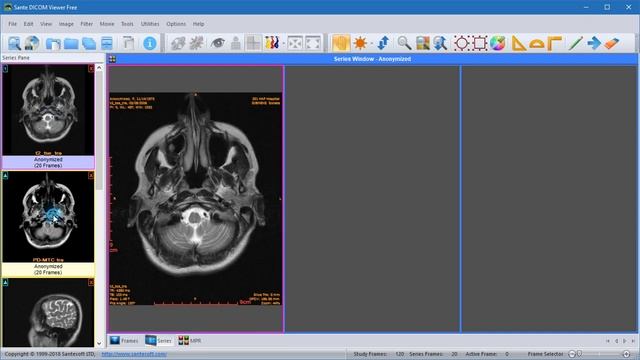Click the displayed axial MRI image

click(196, 199)
